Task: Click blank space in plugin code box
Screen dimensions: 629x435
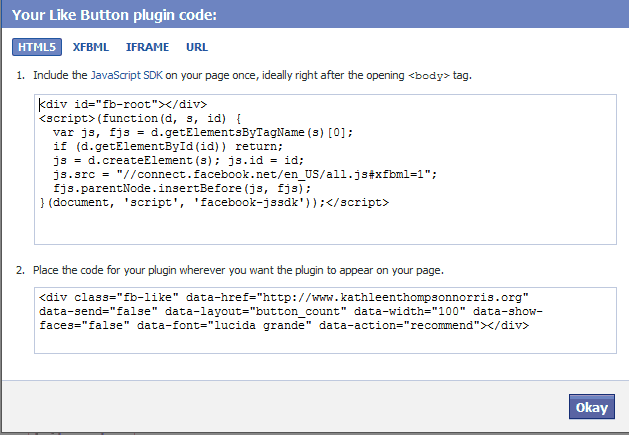Action: 325,343
